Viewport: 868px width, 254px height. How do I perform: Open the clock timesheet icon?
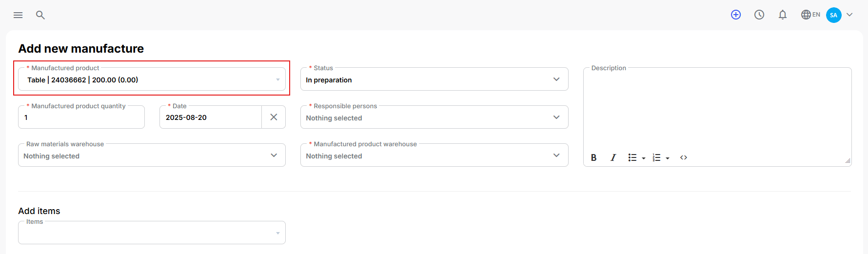759,15
